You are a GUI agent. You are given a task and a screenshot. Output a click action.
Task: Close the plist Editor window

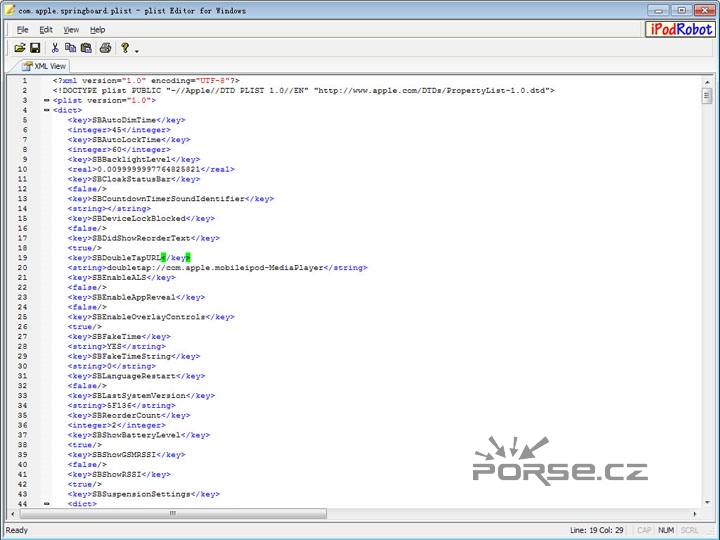705,10
